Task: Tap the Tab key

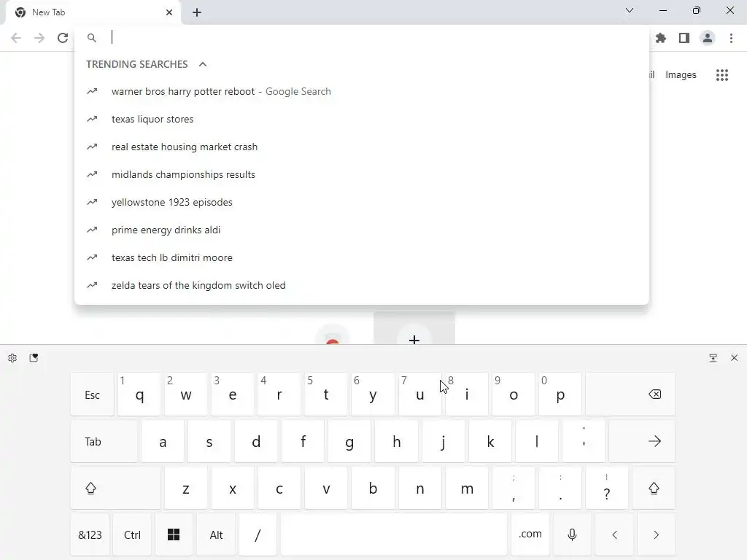Action: tap(104, 441)
